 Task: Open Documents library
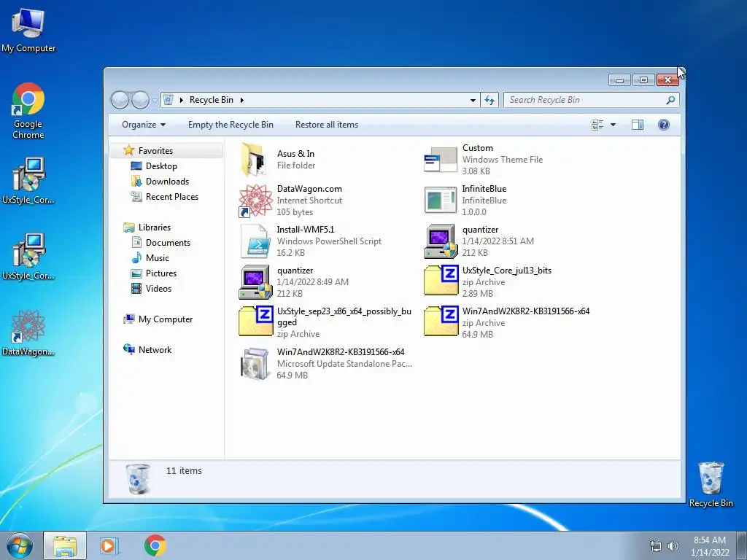168,242
